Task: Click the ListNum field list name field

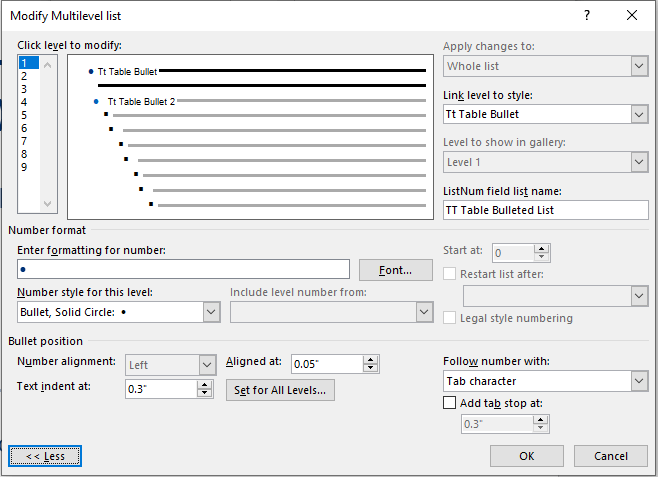Action: (545, 210)
